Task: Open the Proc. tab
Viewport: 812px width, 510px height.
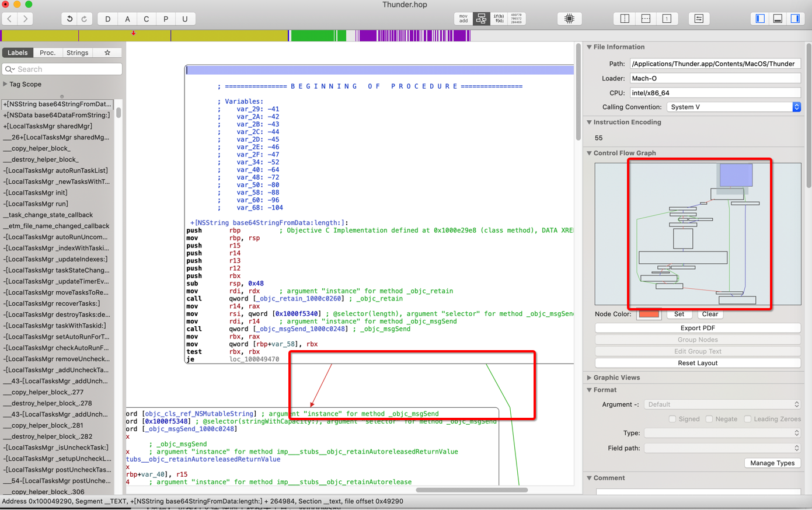Action: [47, 53]
